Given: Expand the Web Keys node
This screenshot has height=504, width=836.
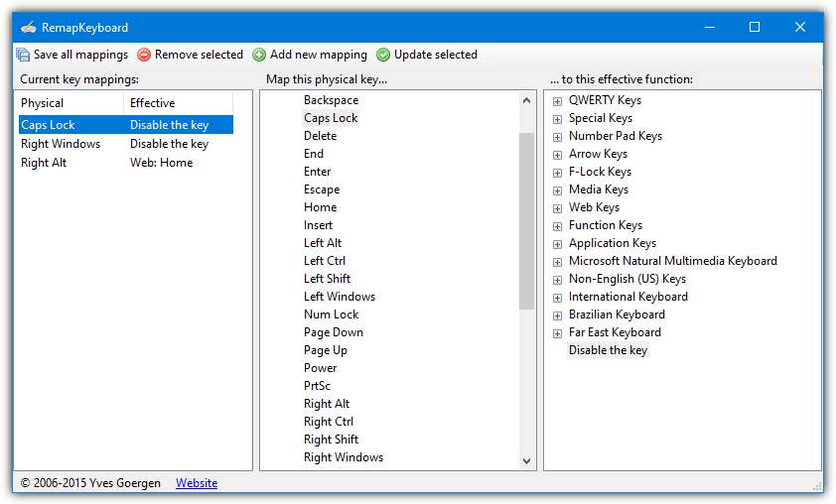Looking at the screenshot, I should [557, 208].
